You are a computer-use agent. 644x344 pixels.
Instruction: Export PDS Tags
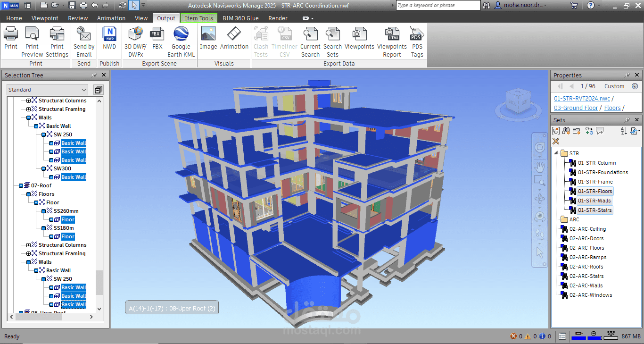click(417, 42)
